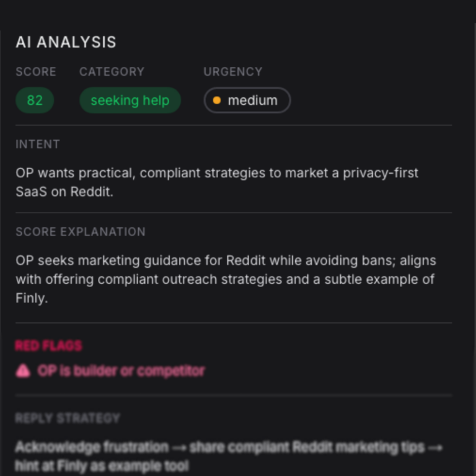476x476 pixels.
Task: Click the red flags warning triangle icon
Action: tap(23, 371)
